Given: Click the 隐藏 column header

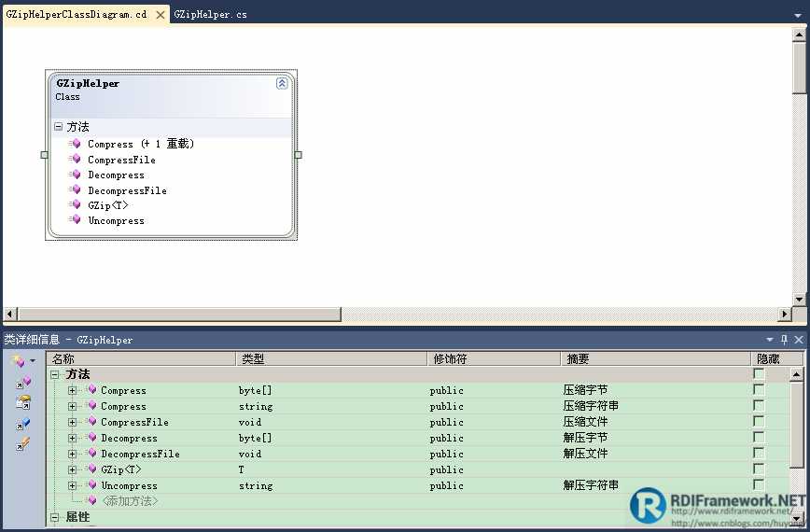Looking at the screenshot, I should pyautogui.click(x=777, y=358).
